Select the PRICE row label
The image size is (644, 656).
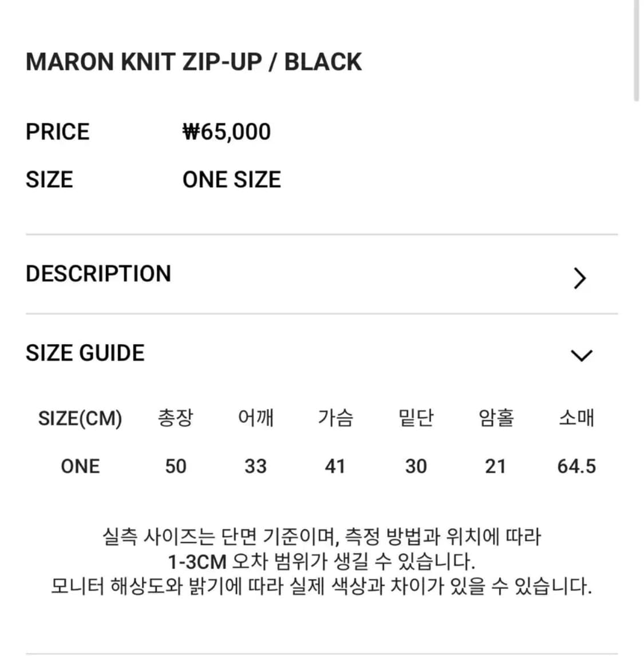(x=57, y=132)
